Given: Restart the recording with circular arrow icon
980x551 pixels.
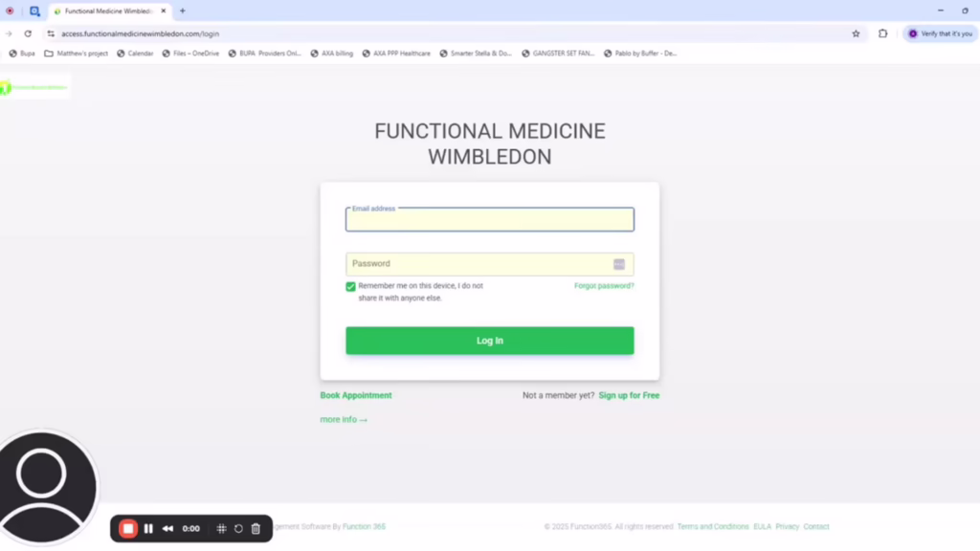Looking at the screenshot, I should pyautogui.click(x=238, y=528).
